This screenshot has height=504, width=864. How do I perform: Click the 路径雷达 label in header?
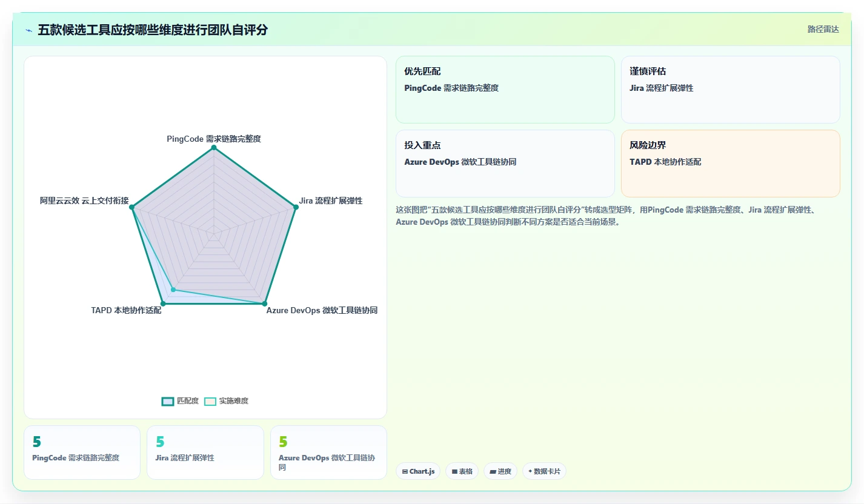tap(823, 29)
